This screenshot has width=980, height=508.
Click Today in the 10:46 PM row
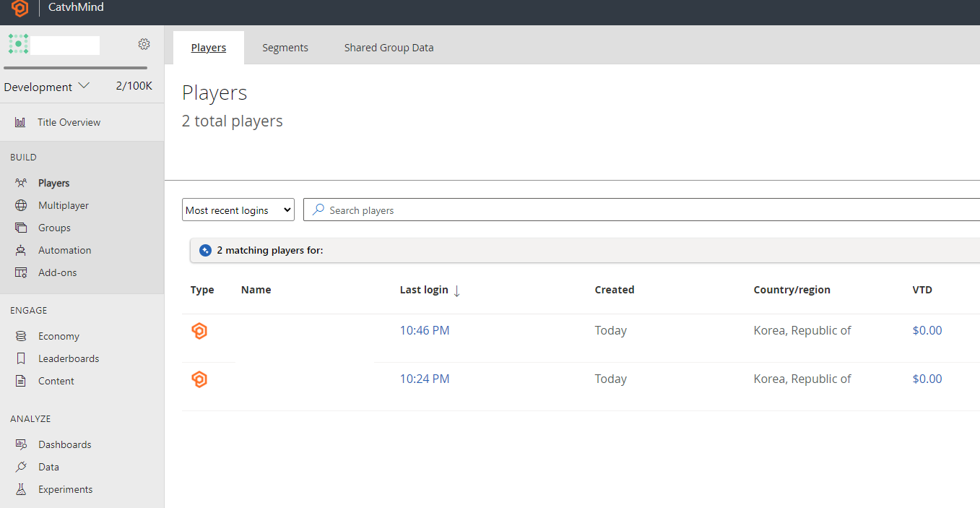pyautogui.click(x=611, y=330)
